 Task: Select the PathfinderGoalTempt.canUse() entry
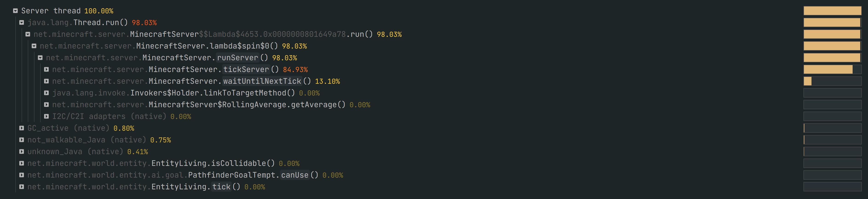click(x=185, y=175)
